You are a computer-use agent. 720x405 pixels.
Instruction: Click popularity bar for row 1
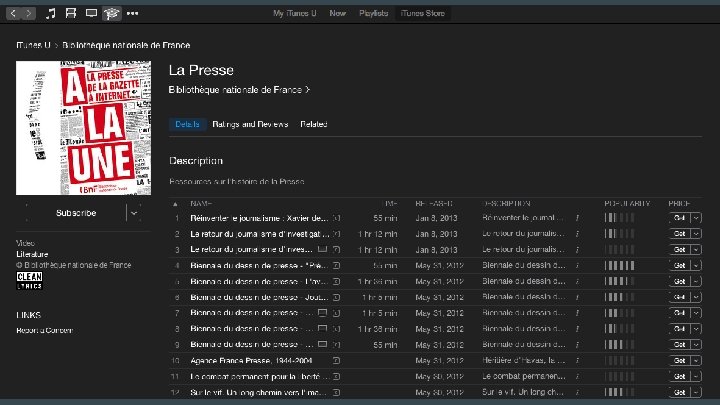coord(619,218)
